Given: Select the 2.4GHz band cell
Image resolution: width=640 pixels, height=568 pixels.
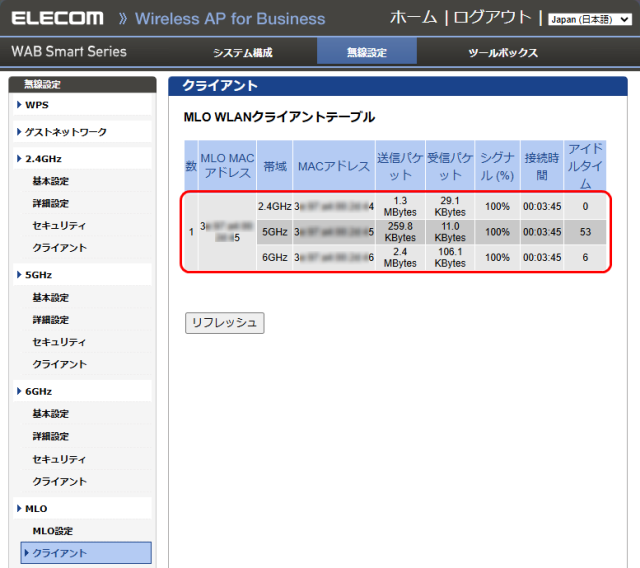Looking at the screenshot, I should pyautogui.click(x=275, y=206).
